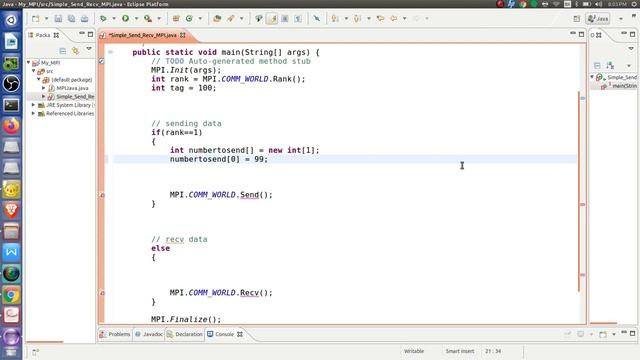Click the editor vertical scrollbar
Screen dimensions: 640x360
579,191
